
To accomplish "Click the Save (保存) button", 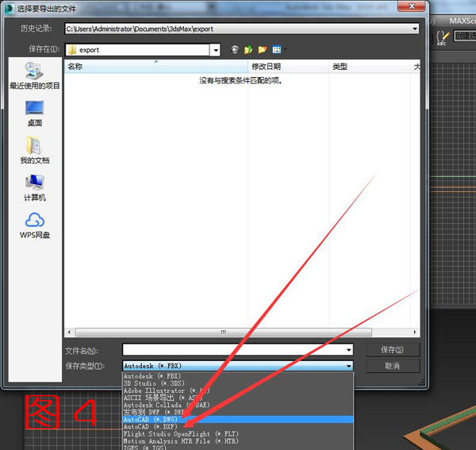I will click(393, 350).
